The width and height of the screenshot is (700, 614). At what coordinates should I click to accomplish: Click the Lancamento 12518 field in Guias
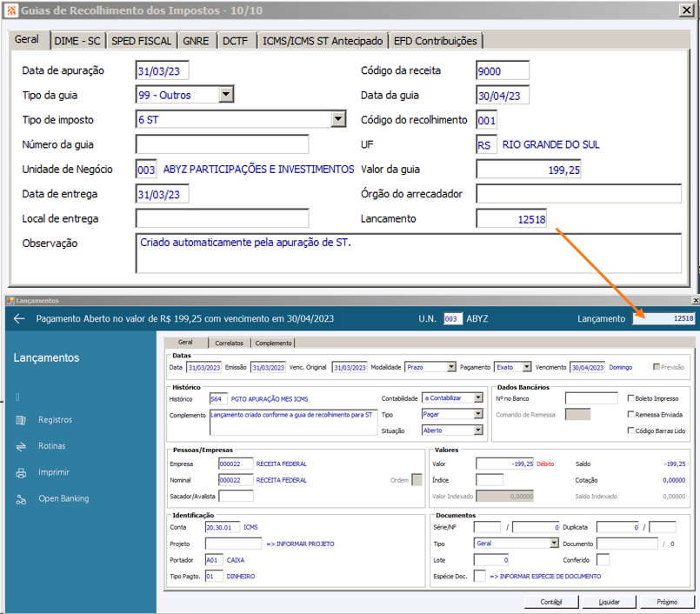[x=511, y=218]
